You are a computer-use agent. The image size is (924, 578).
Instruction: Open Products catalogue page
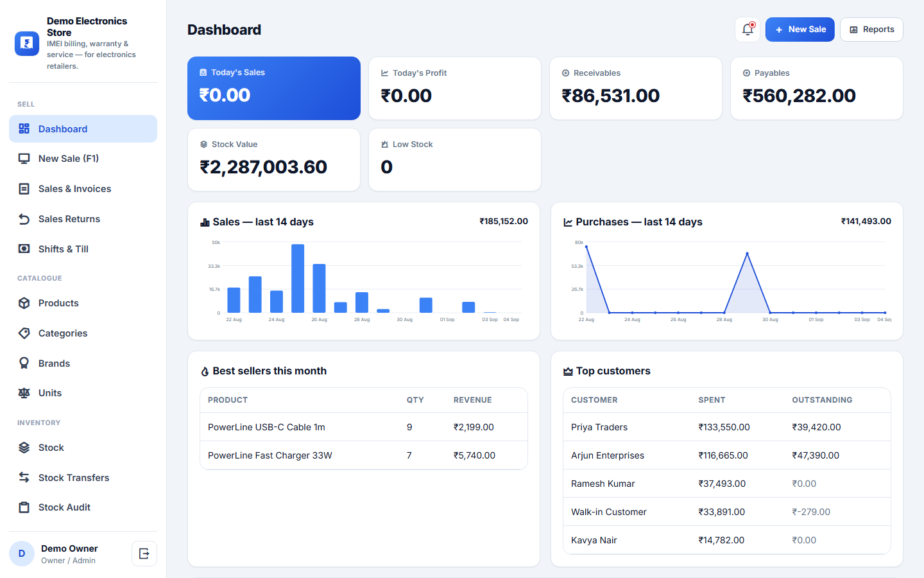pos(83,303)
